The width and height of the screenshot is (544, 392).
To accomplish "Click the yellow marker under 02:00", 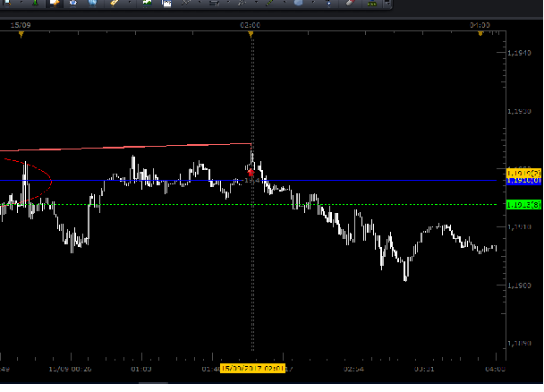I will click(x=251, y=34).
